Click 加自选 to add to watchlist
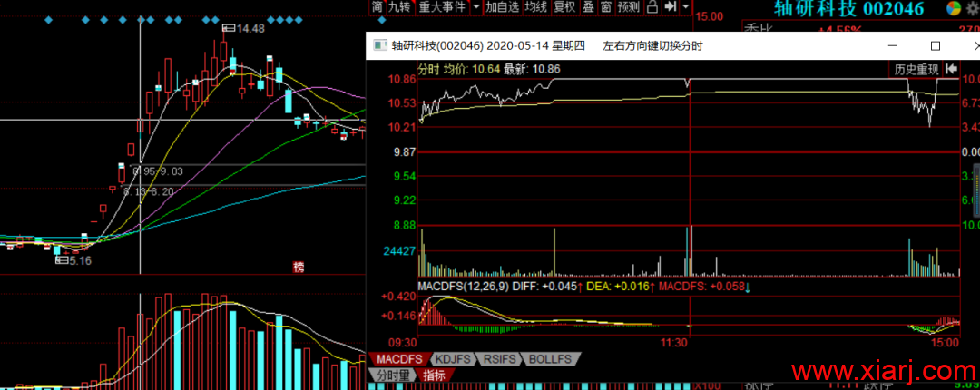Image resolution: width=980 pixels, height=390 pixels. point(503,7)
